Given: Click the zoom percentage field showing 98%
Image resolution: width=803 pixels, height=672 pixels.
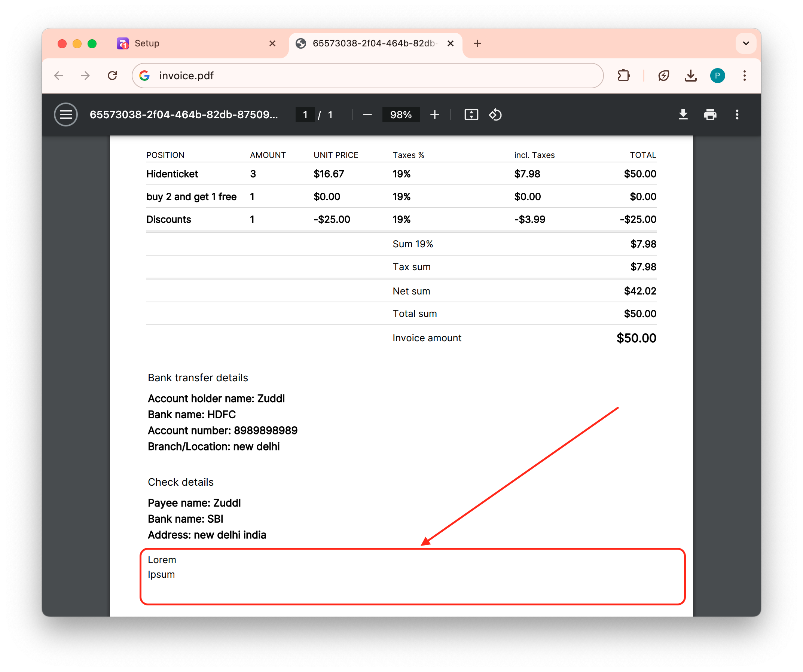Looking at the screenshot, I should point(400,114).
